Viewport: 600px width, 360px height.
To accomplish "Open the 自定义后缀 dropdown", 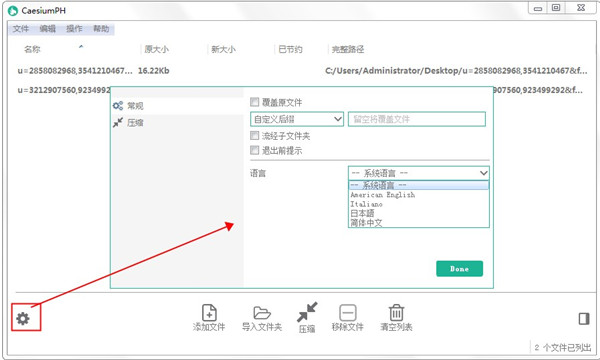I will 297,119.
